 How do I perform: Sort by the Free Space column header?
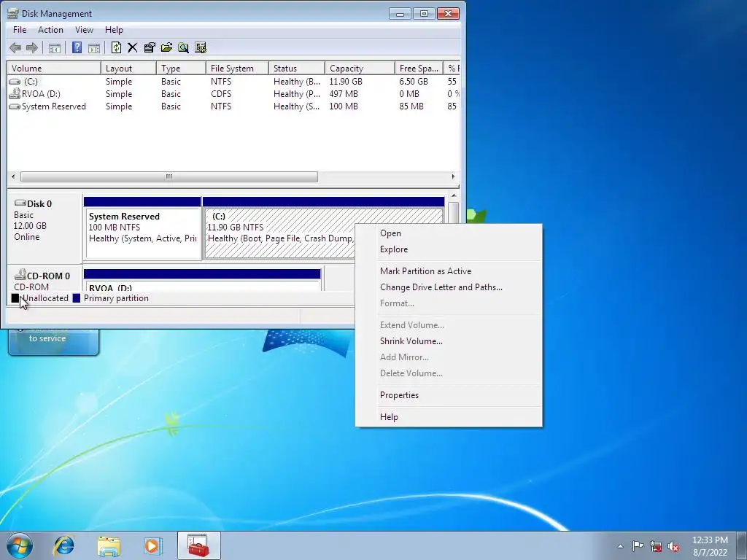tap(419, 68)
